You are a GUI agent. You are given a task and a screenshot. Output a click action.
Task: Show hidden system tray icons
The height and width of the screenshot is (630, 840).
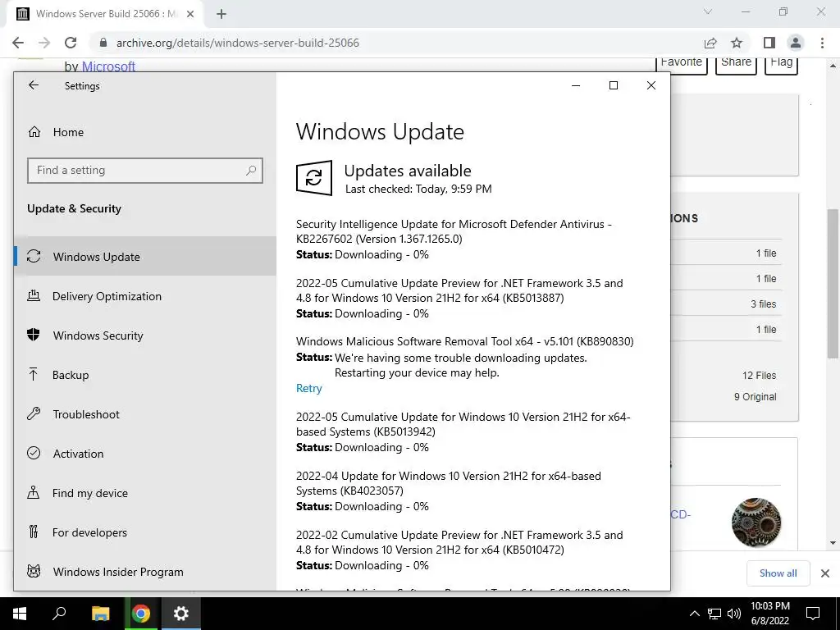tap(694, 614)
